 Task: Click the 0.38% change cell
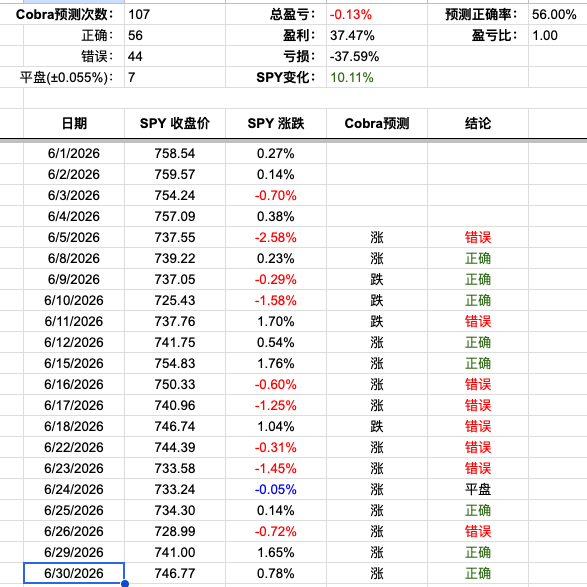(276, 216)
